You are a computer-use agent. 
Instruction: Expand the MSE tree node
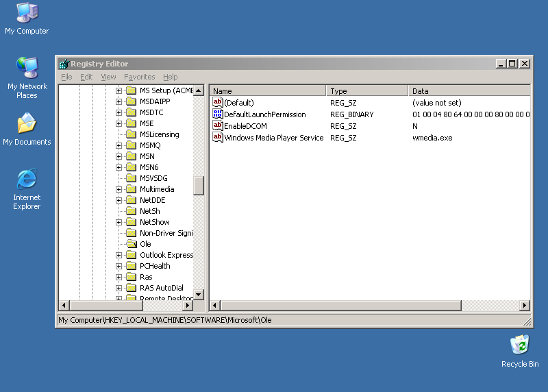[119, 123]
